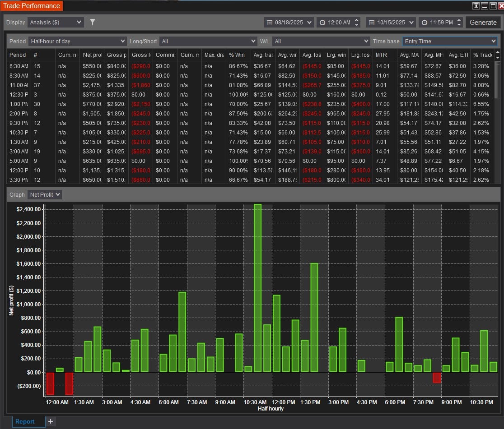Screen dimensions: 504x429
Task: Open the Graph Net Profit dropdown
Action: click(x=44, y=194)
